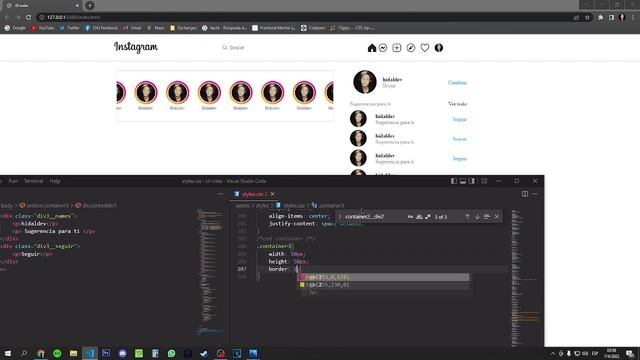Open the Codepen bookmark
Viewport: 640px width, 360px height.
313,28
